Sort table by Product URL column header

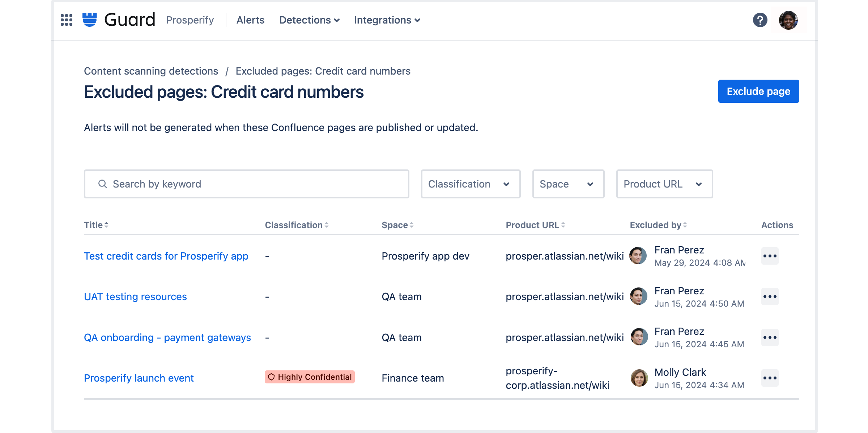[535, 225]
